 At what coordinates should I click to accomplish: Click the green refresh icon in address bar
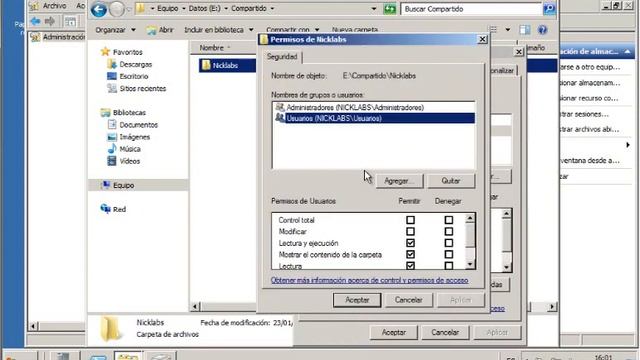click(390, 9)
